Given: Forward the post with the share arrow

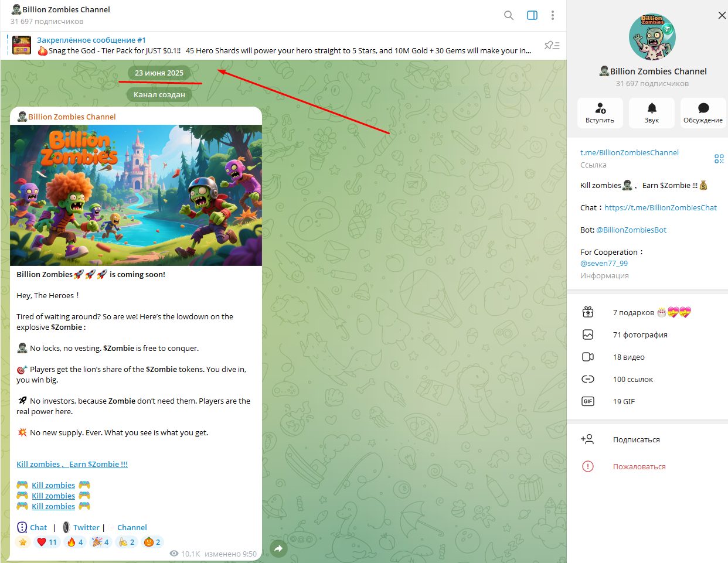Looking at the screenshot, I should pyautogui.click(x=278, y=548).
